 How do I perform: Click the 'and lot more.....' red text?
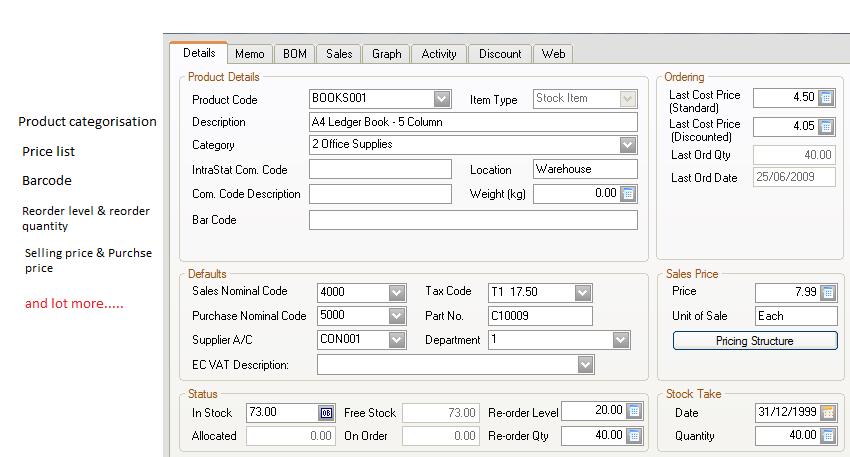74,304
